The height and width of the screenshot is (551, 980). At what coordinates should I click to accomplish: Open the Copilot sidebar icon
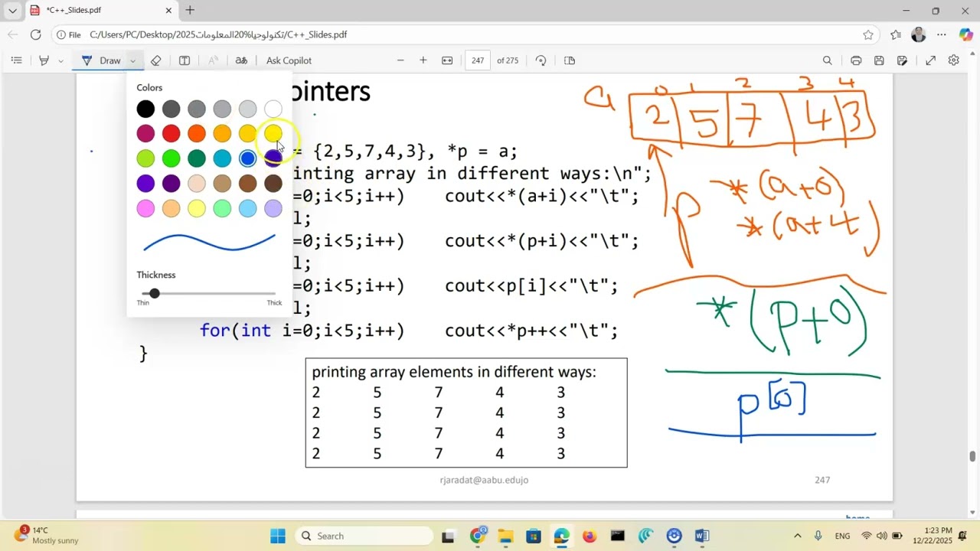coord(965,34)
